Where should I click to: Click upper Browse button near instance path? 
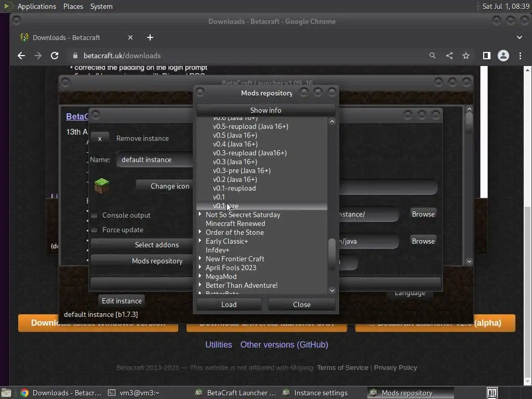tap(423, 214)
